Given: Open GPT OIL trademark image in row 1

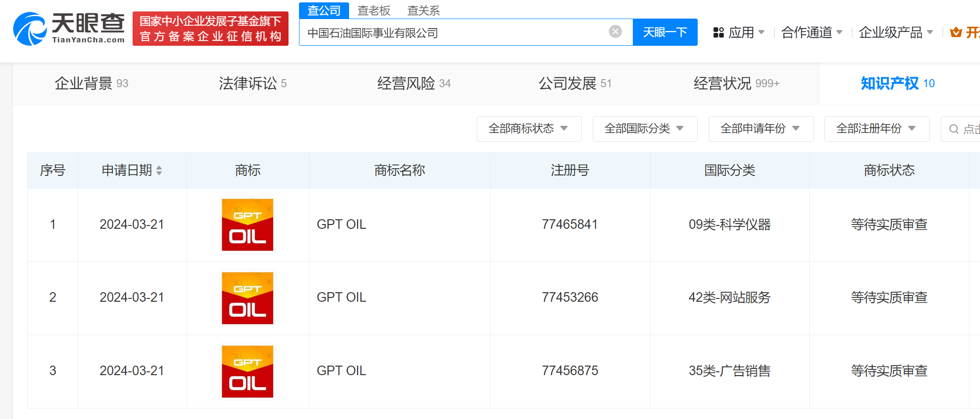Looking at the screenshot, I should click(248, 225).
